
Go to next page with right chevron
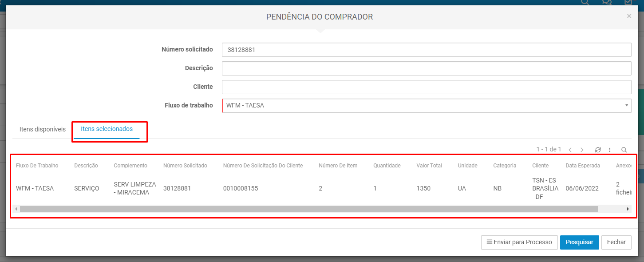point(582,149)
